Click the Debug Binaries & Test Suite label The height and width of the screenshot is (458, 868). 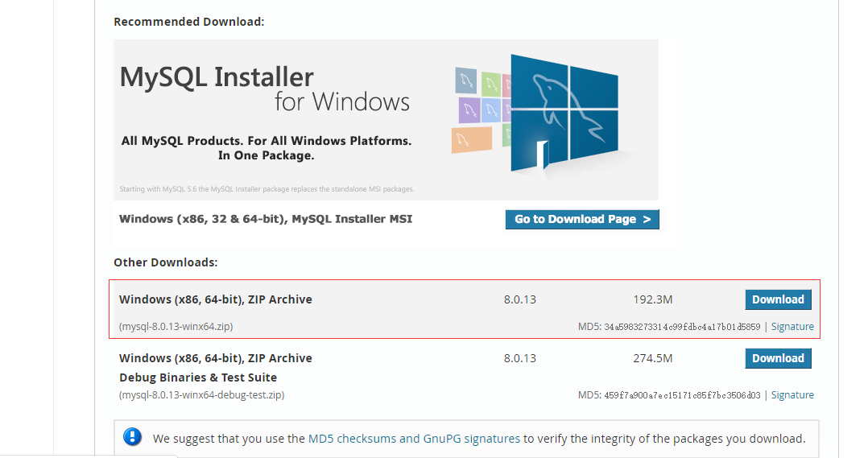click(x=198, y=378)
